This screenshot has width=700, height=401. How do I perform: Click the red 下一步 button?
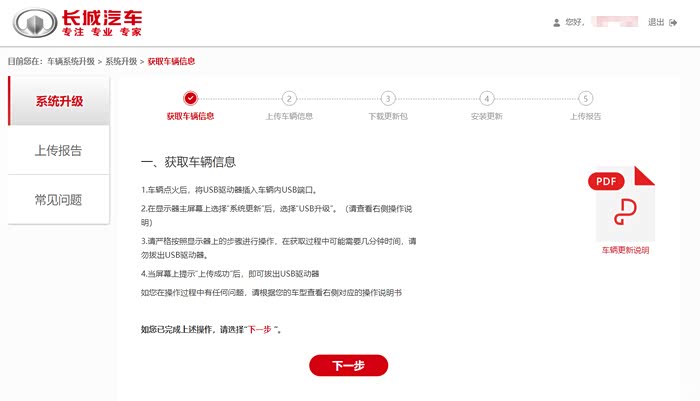[348, 365]
